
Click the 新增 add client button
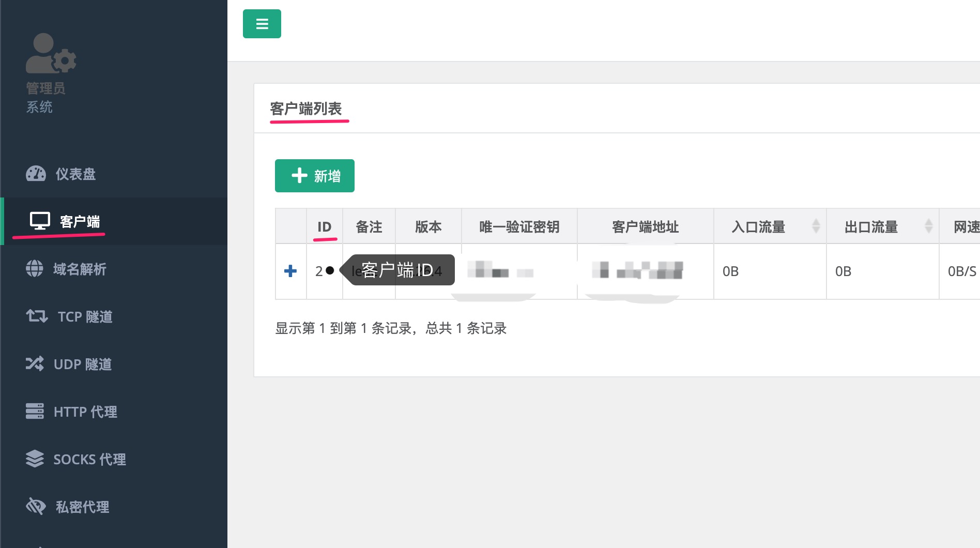315,176
